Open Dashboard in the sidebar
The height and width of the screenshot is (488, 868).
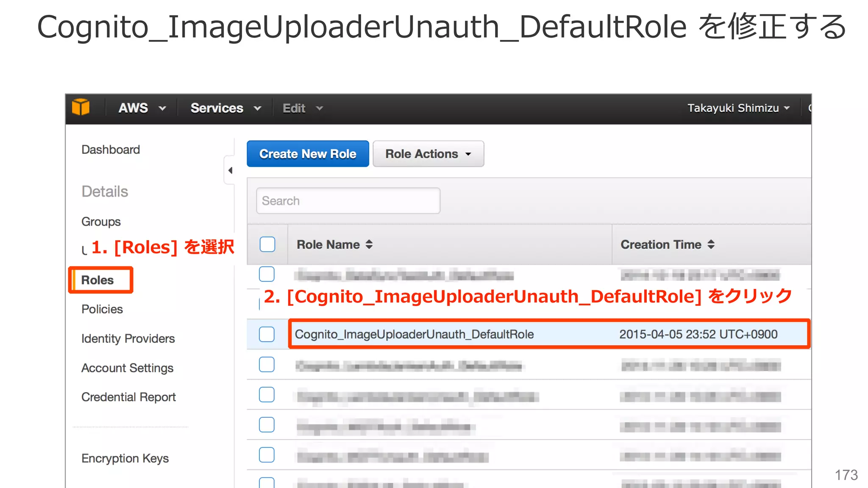(x=111, y=150)
